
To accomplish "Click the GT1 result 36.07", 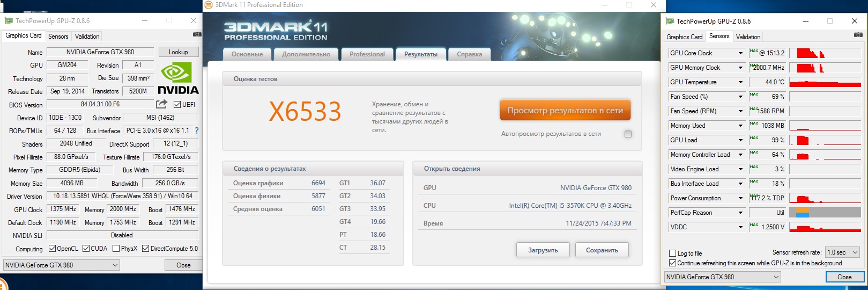I will pyautogui.click(x=377, y=183).
